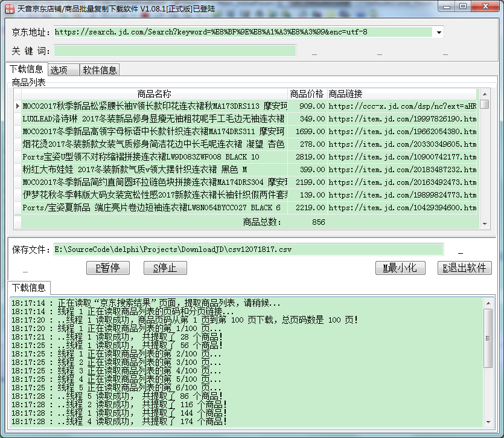Click the 保存文件 path field
The height and width of the screenshot is (438, 504).
coord(247,249)
